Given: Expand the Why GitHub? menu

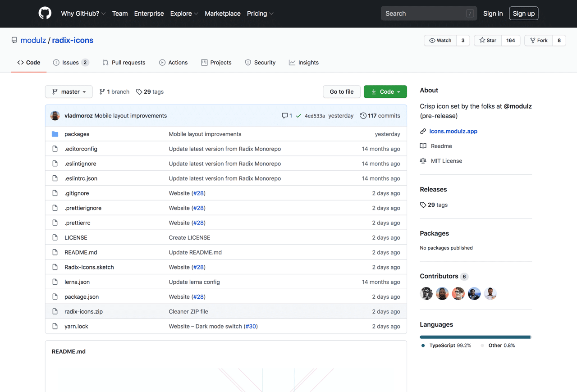Looking at the screenshot, I should click(x=83, y=14).
